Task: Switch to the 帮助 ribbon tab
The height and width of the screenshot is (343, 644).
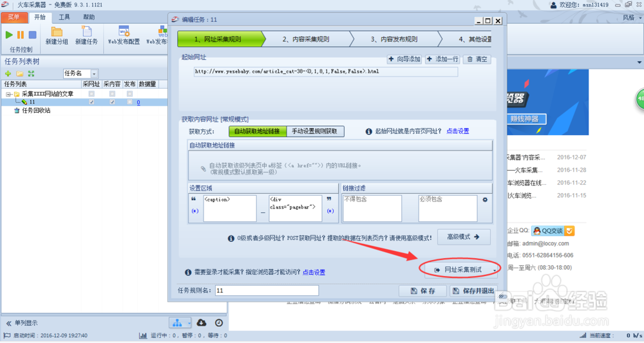Action: (89, 17)
